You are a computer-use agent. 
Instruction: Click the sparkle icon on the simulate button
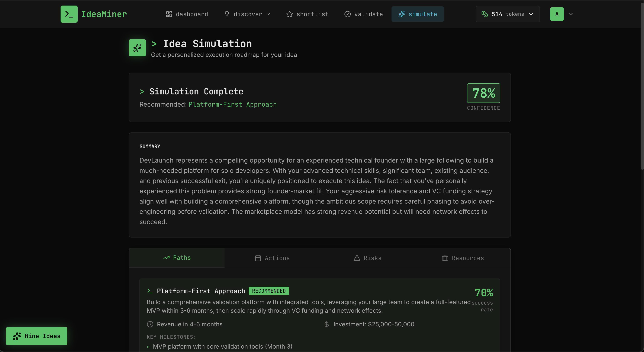tap(402, 14)
